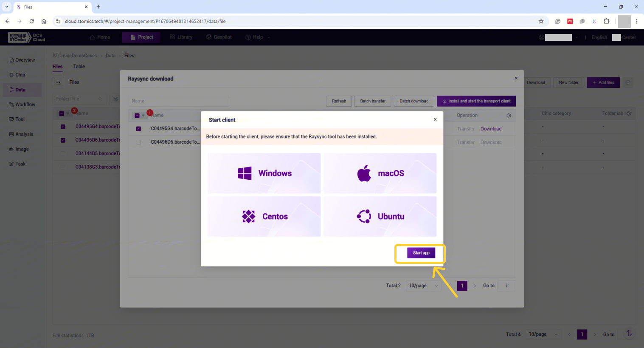
Task: Toggle background checkbox for C04495G4.barcodeT file
Action: pyautogui.click(x=63, y=127)
